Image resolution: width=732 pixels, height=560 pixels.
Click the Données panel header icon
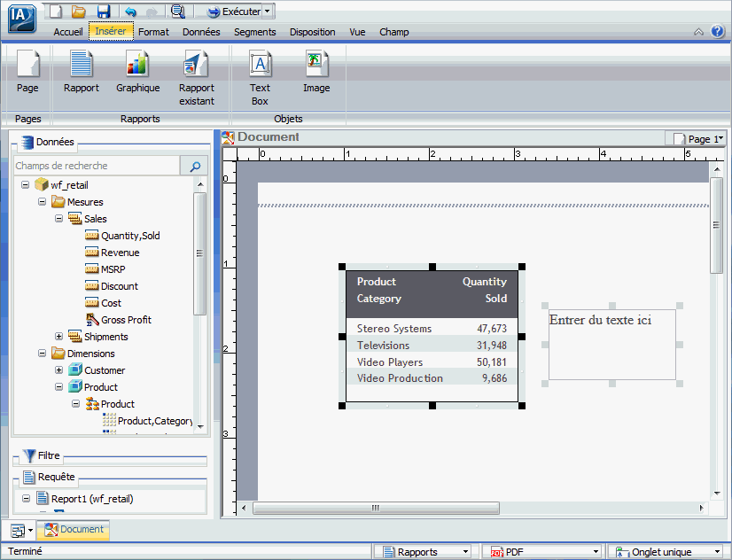click(27, 142)
